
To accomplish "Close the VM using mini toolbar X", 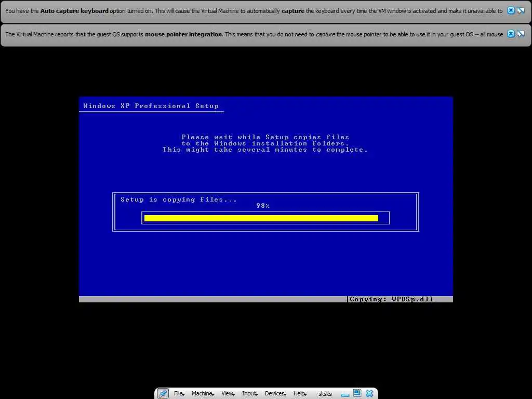I will click(x=369, y=394).
